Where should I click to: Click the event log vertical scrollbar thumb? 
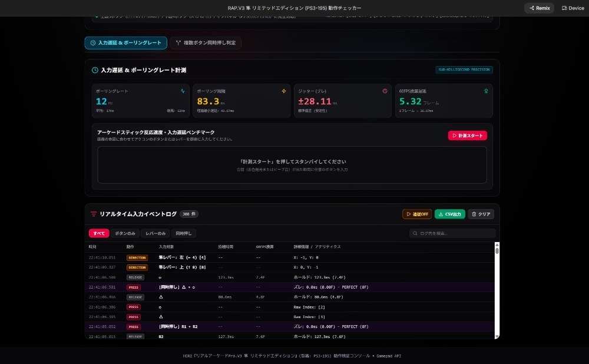pyautogui.click(x=497, y=250)
